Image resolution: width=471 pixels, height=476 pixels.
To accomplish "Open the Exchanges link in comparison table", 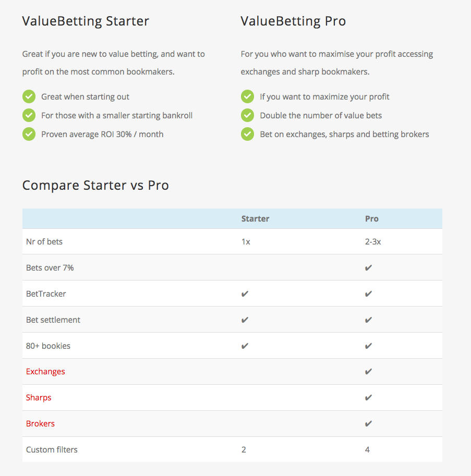I will tap(45, 372).
